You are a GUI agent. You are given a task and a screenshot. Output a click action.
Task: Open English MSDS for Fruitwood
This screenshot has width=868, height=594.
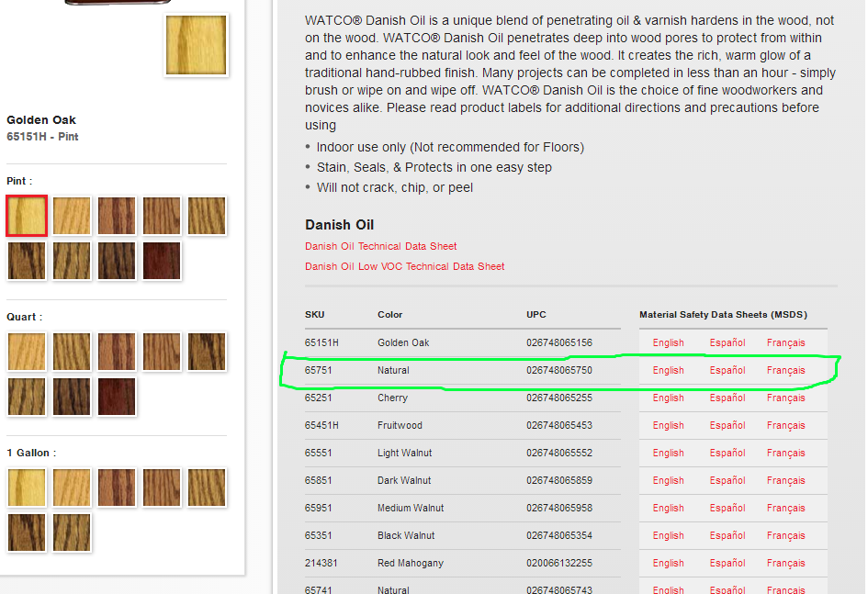(668, 425)
